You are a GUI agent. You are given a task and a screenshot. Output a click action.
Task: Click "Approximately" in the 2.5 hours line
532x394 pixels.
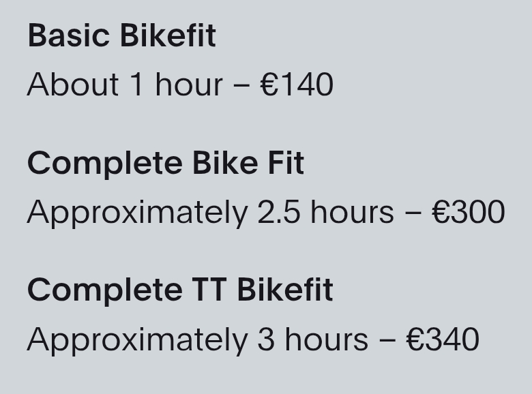tap(137, 213)
